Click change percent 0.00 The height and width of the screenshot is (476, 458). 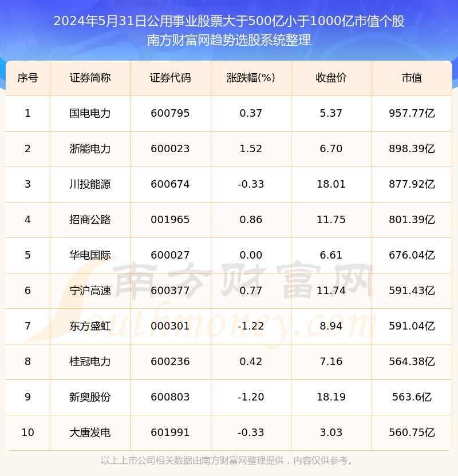coord(251,255)
